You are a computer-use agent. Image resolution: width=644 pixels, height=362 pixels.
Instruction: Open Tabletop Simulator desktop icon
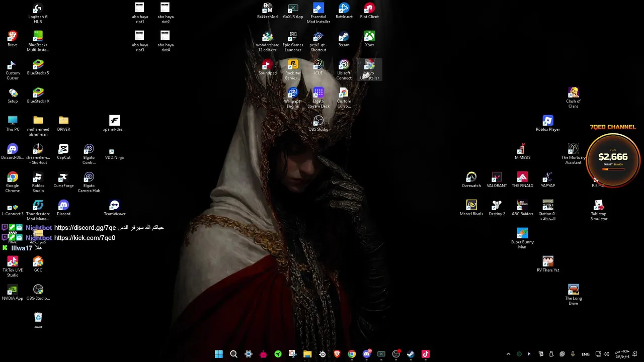point(599,211)
